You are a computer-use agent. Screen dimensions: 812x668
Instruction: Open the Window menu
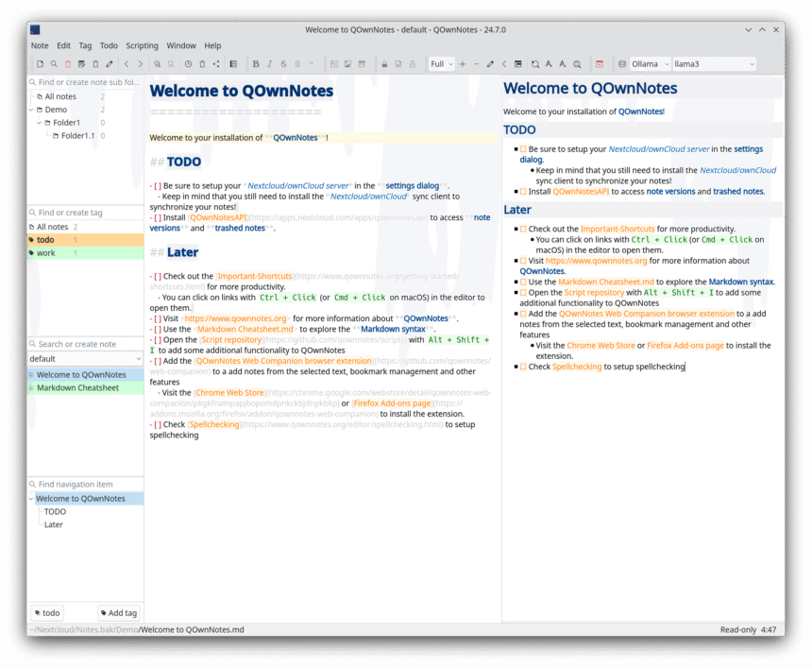pyautogui.click(x=181, y=45)
